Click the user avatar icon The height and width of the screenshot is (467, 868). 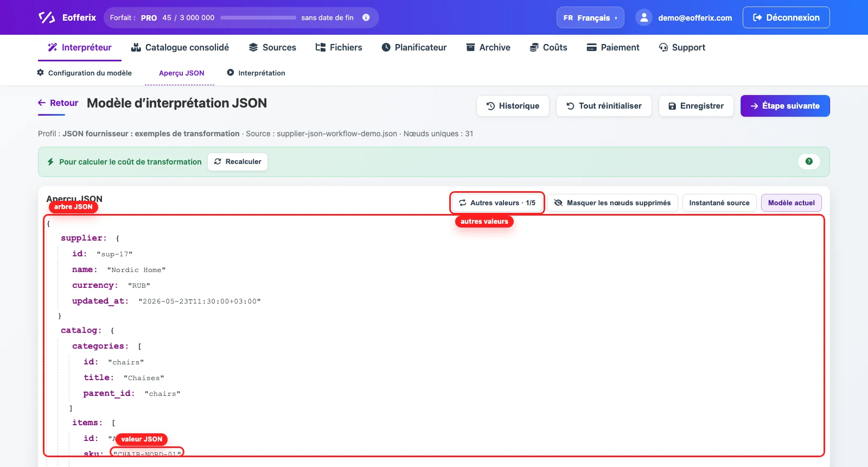644,17
